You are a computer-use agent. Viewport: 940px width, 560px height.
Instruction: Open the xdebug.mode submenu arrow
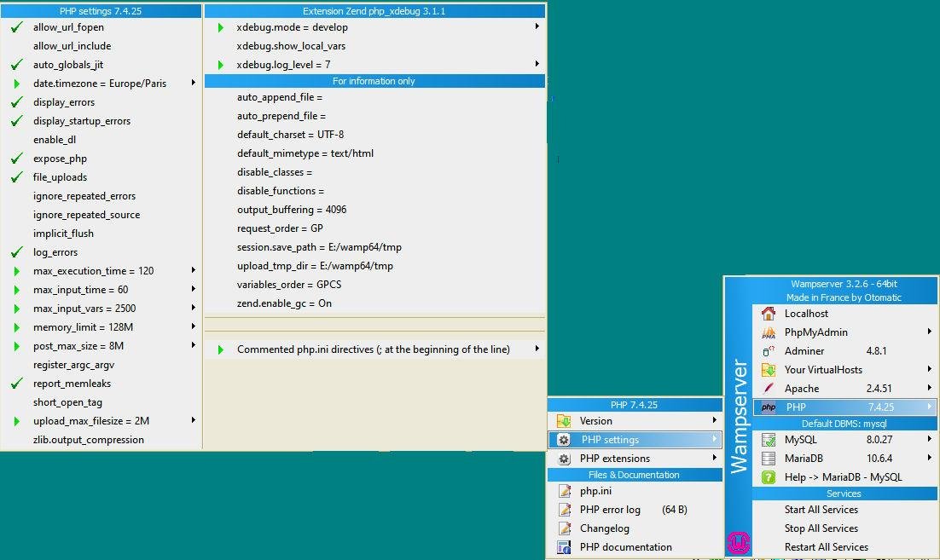point(537,26)
